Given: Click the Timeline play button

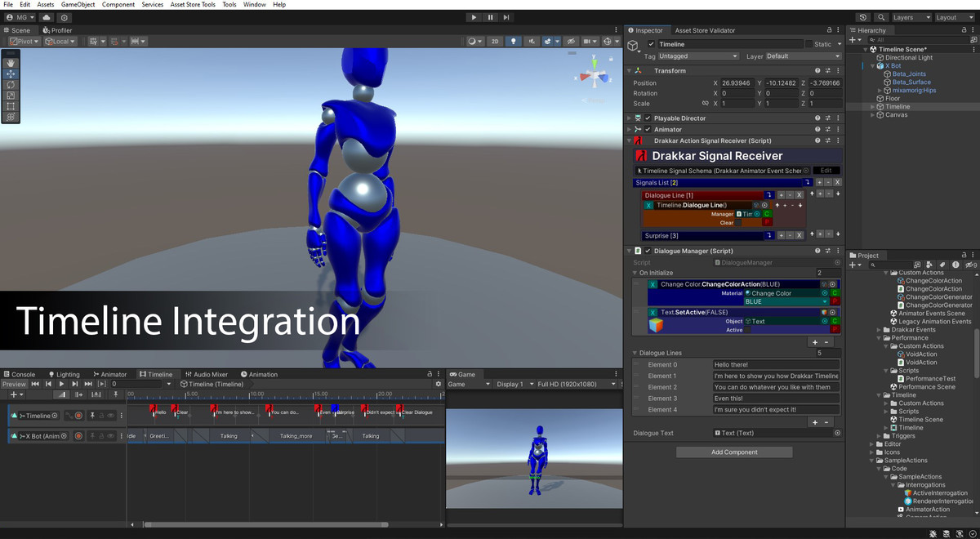Looking at the screenshot, I should (x=61, y=384).
